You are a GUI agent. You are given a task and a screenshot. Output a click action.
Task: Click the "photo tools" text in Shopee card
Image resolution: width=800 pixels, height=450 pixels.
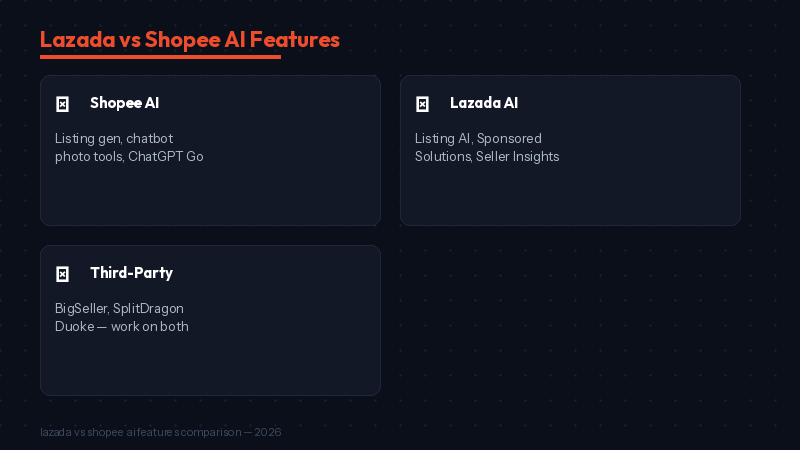[88, 157]
